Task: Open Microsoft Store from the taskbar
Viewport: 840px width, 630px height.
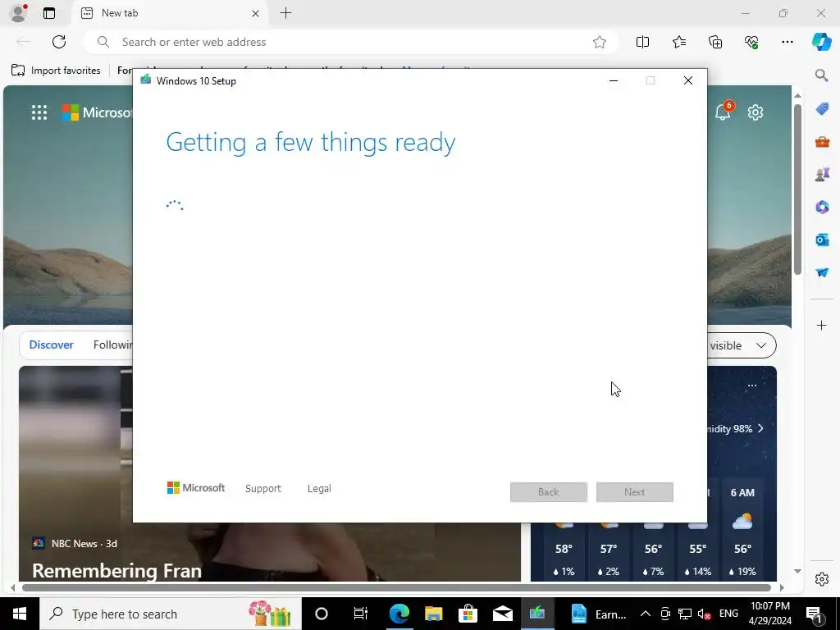Action: (468, 614)
